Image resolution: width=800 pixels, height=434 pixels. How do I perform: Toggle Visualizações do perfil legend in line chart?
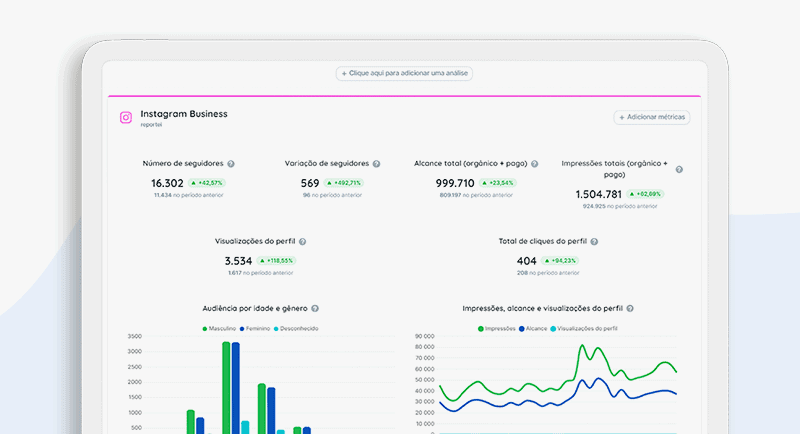584,329
